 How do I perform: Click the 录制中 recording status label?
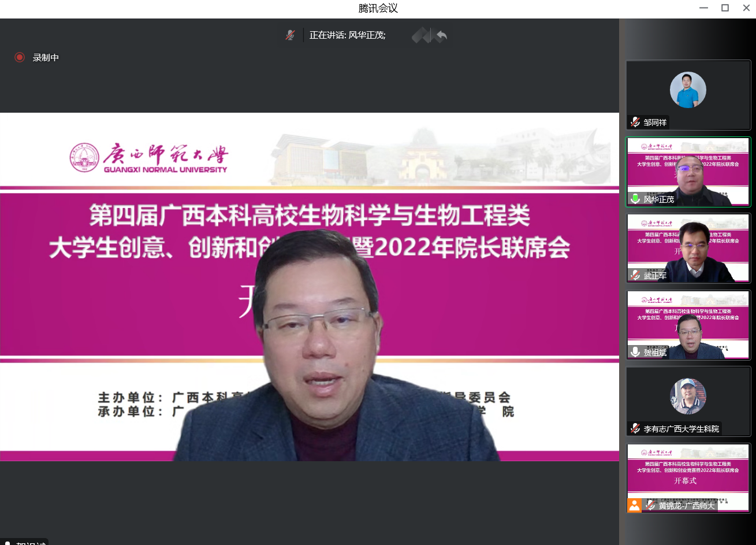coord(46,57)
